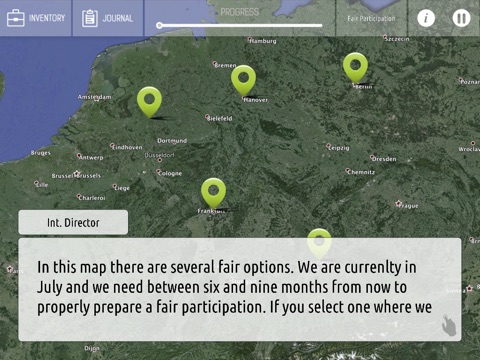Click the Progress slider handle
Viewport: 480px width, 360px height.
(159, 25)
